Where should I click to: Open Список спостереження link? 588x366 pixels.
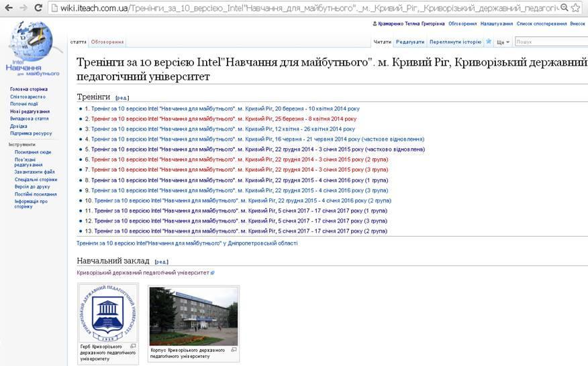(542, 23)
